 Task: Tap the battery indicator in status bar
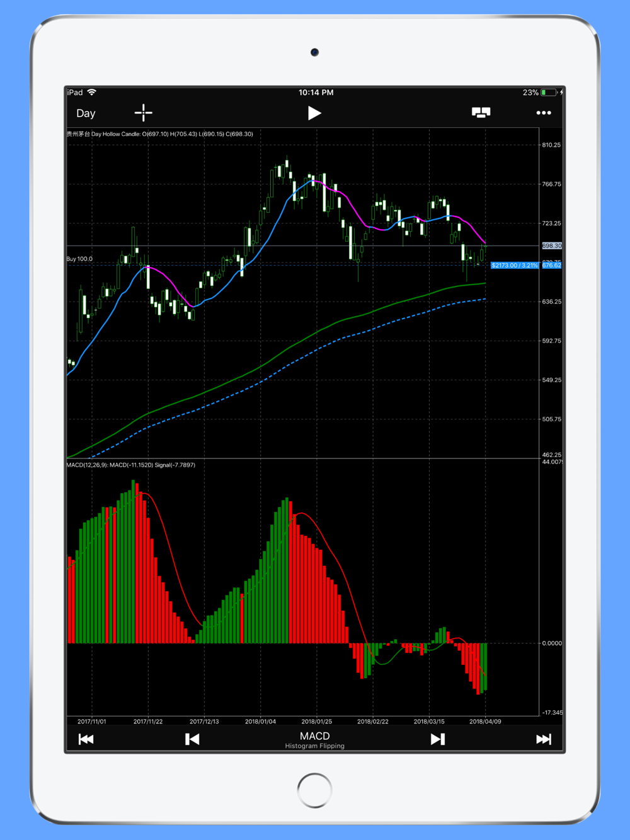click(549, 93)
